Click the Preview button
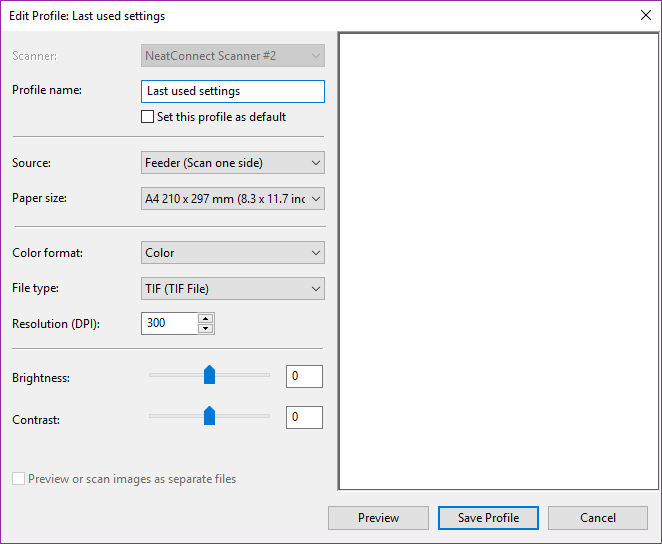The height and width of the screenshot is (544, 662). 378,518
